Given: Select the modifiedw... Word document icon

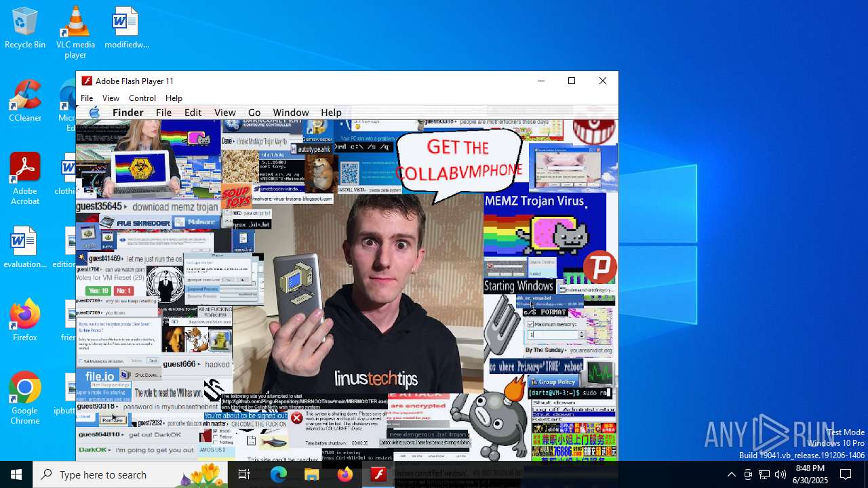Looking at the screenshot, I should click(x=126, y=28).
